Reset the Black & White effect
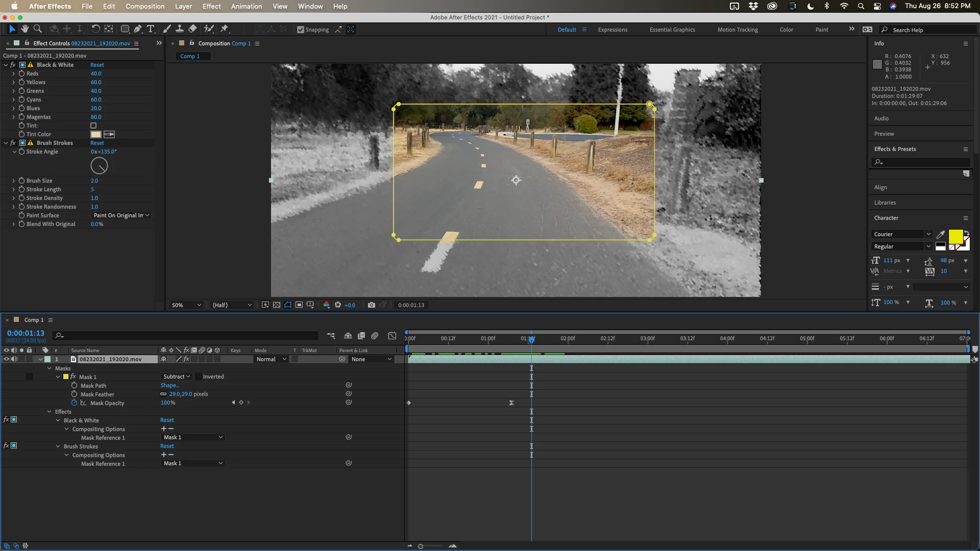The image size is (980, 551). pos(97,65)
